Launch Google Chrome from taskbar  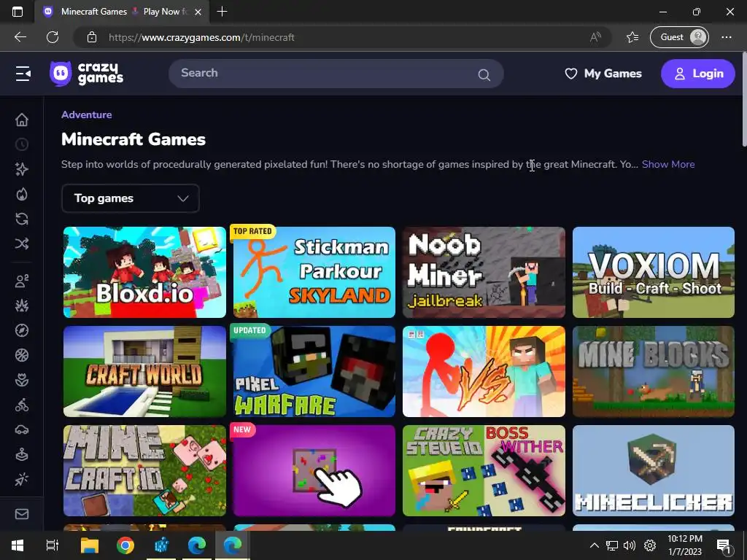(125, 545)
